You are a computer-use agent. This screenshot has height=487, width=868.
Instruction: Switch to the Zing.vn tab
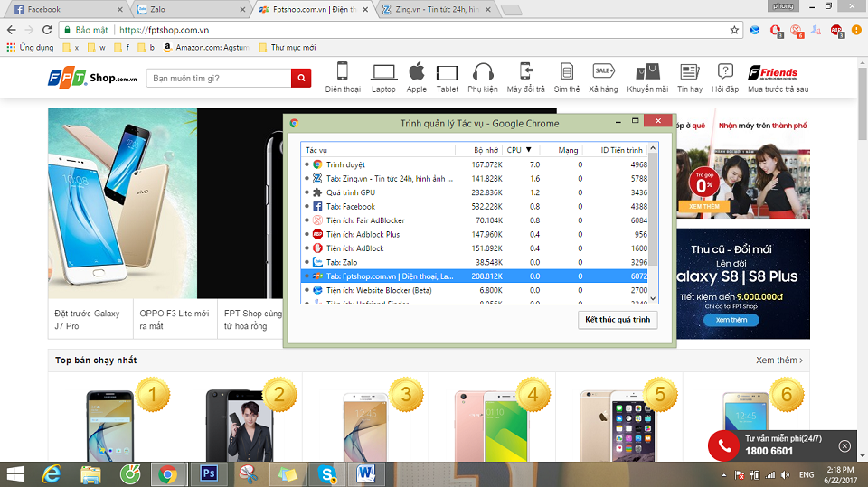tap(436, 9)
